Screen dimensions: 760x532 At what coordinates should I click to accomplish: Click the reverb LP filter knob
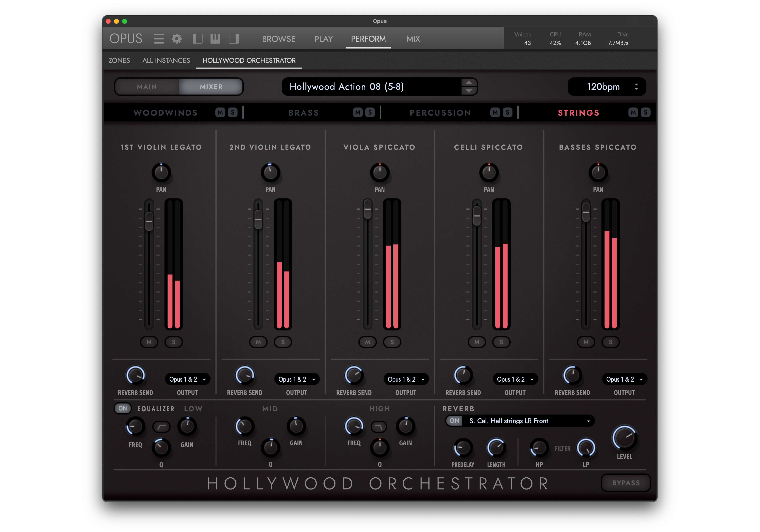tap(586, 448)
